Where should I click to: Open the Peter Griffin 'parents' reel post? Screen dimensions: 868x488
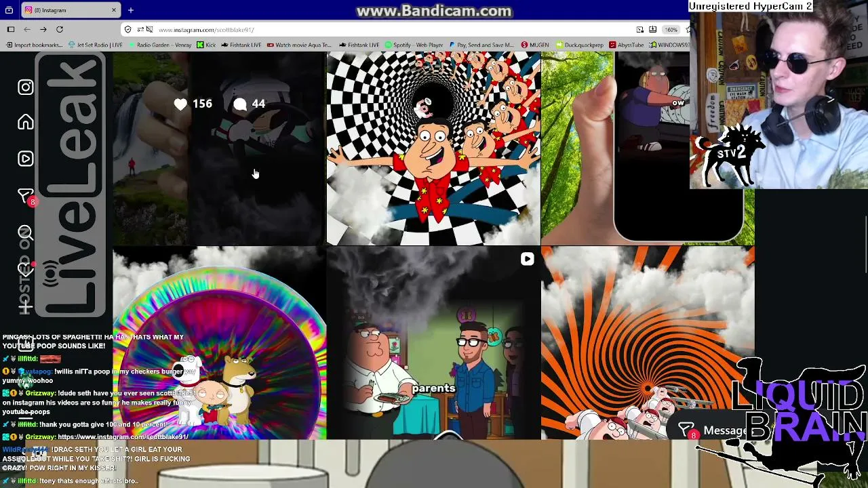(x=433, y=343)
